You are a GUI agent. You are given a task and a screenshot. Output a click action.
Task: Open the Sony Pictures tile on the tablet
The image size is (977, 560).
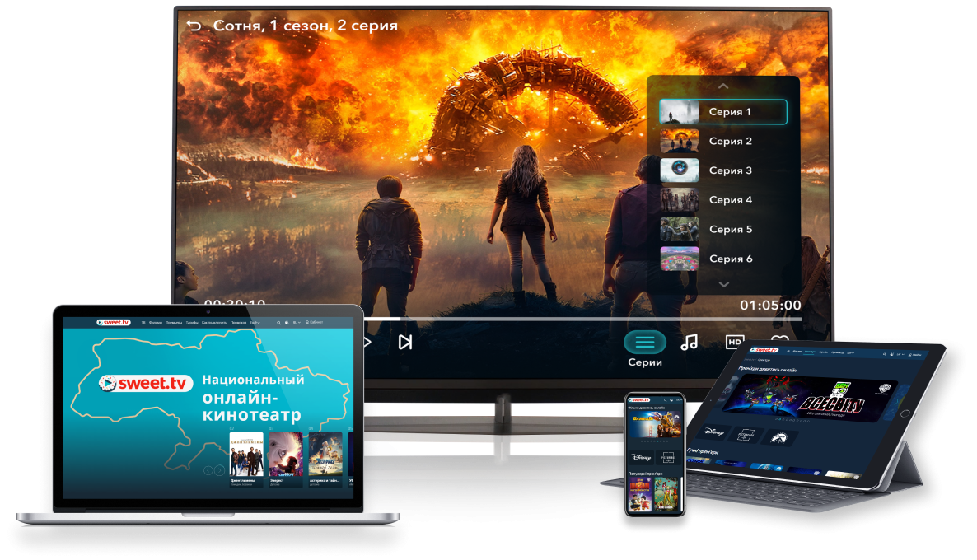pos(746,435)
